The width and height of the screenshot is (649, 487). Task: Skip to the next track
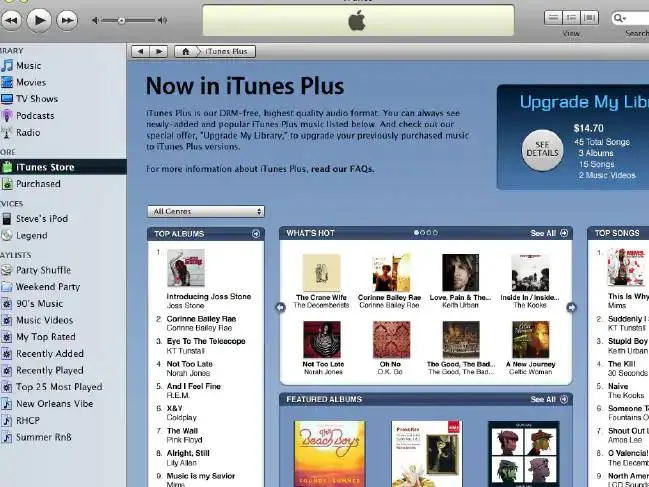[67, 19]
